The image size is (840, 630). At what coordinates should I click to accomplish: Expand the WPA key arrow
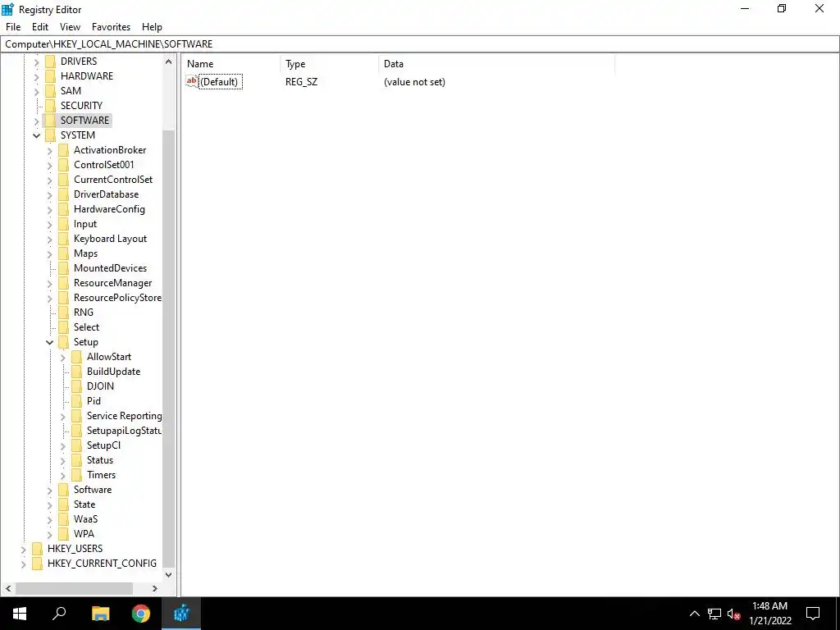(x=50, y=535)
